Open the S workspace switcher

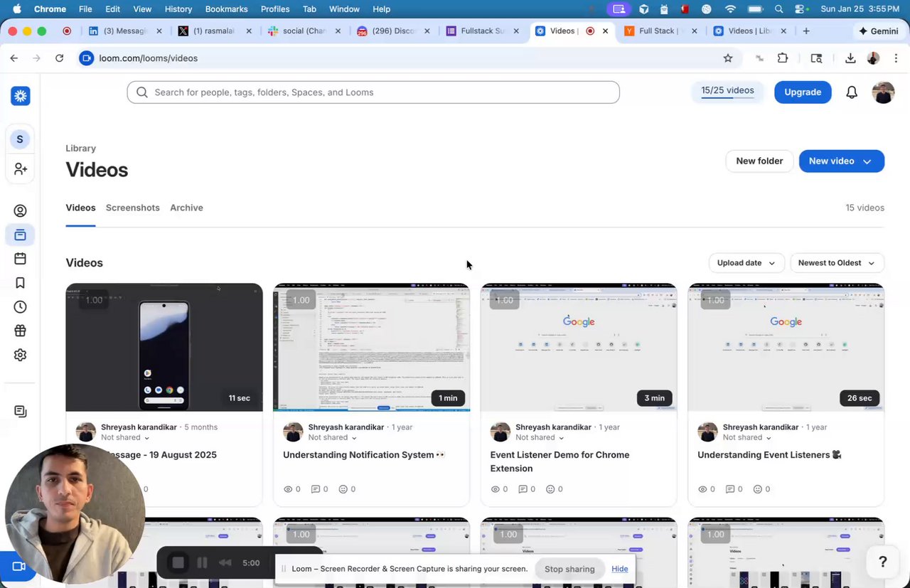coord(20,139)
